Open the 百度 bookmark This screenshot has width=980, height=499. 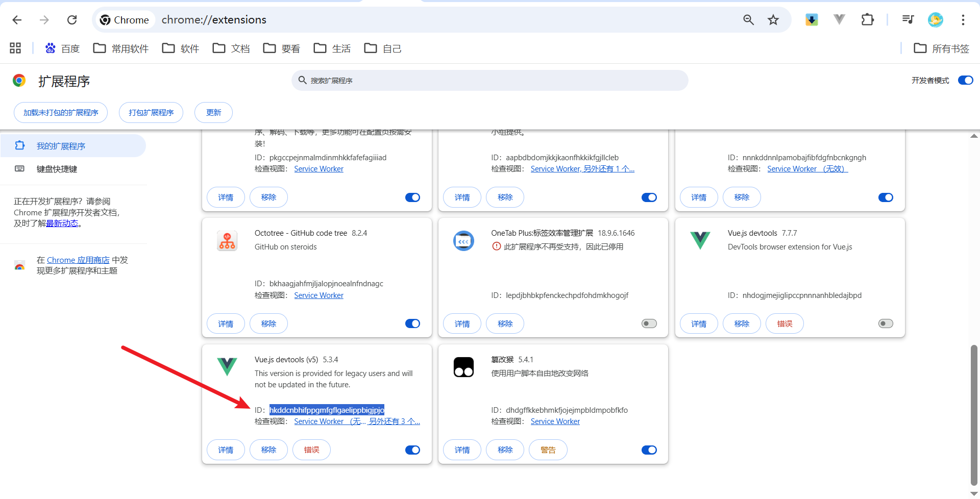[x=62, y=48]
